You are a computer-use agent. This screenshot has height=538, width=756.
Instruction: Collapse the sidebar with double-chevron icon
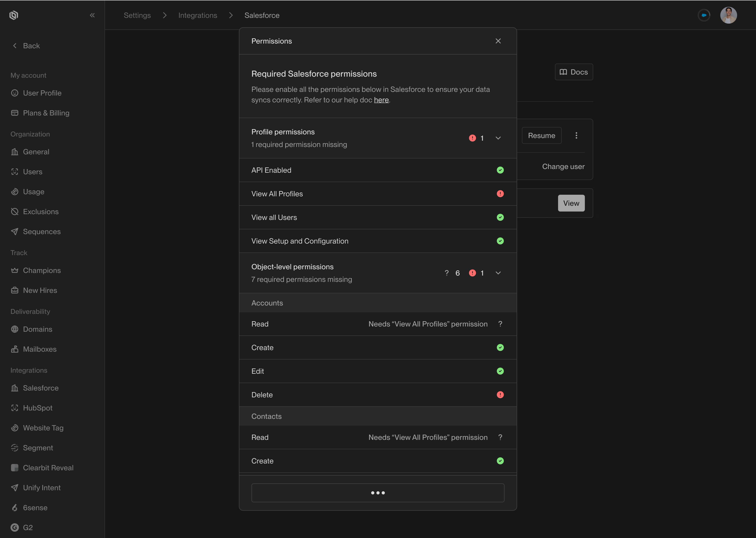coord(92,15)
